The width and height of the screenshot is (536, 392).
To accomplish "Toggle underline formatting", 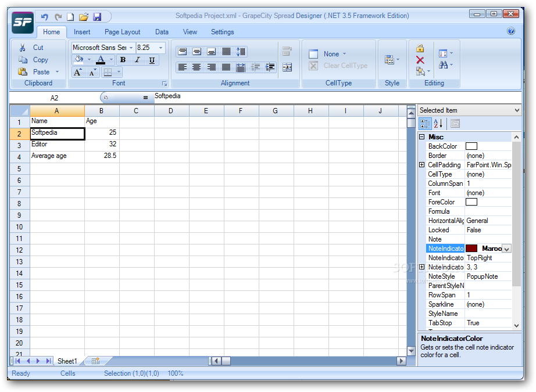I will (x=152, y=60).
